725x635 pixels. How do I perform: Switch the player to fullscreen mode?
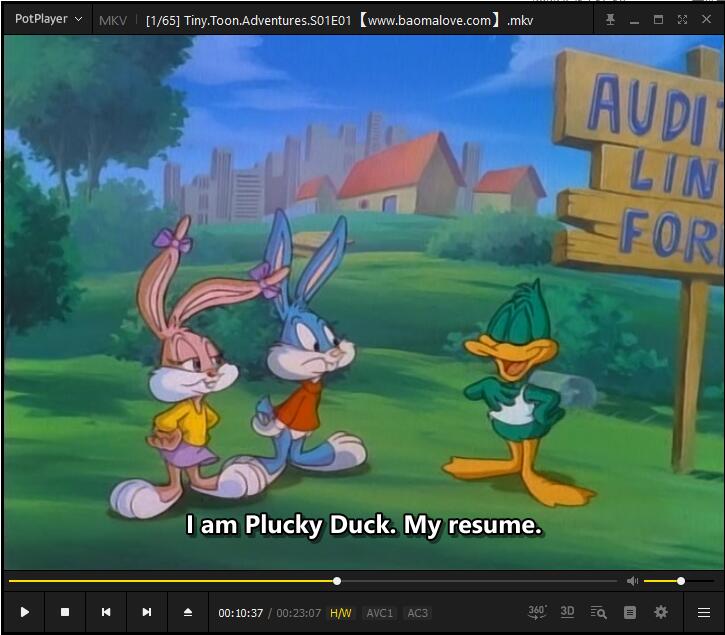682,19
